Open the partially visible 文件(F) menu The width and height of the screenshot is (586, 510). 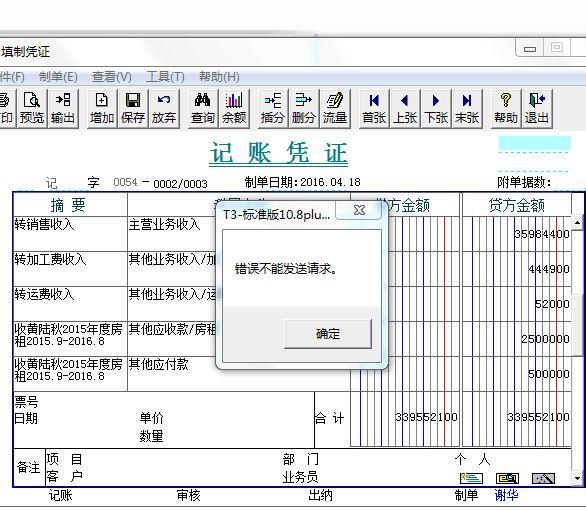tap(12, 77)
